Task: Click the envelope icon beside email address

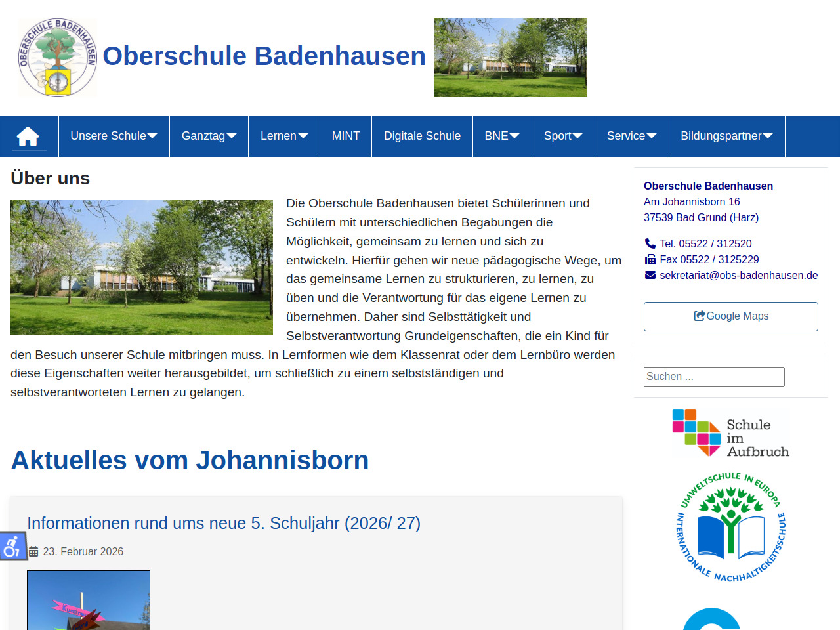Action: (650, 275)
